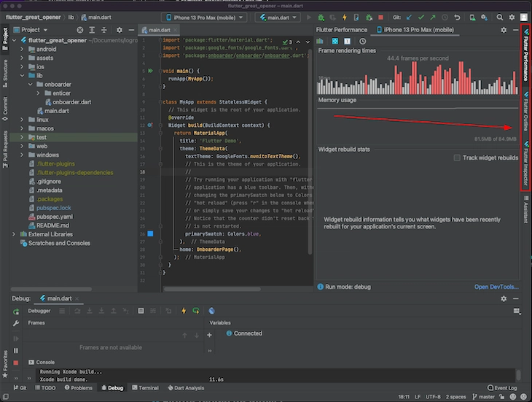Click the blue Colors.blue gutter swatch
Screen dimensions: 532x402
150,233
